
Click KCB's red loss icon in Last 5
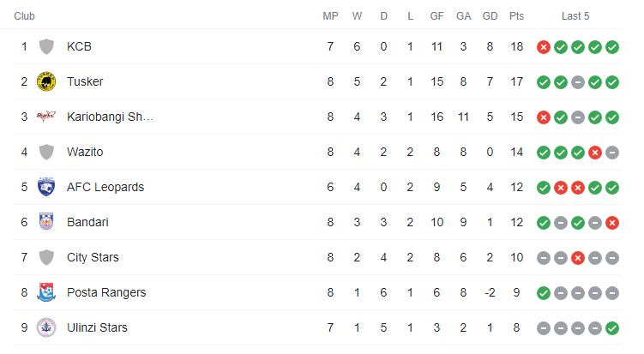544,47
